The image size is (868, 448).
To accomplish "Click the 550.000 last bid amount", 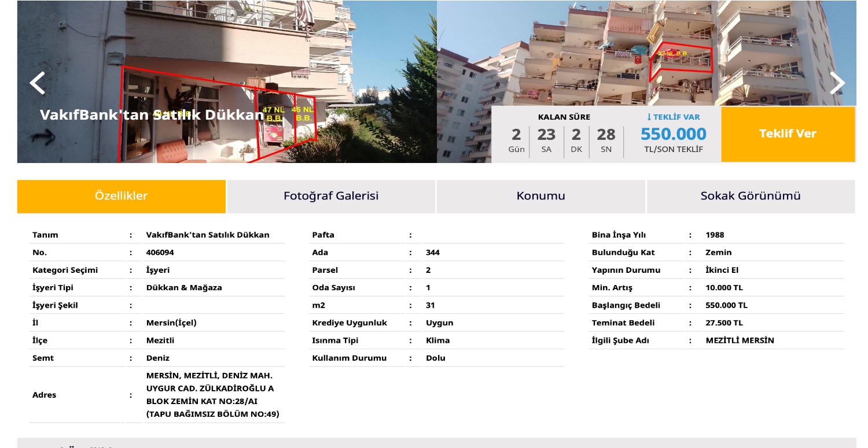I will [673, 134].
